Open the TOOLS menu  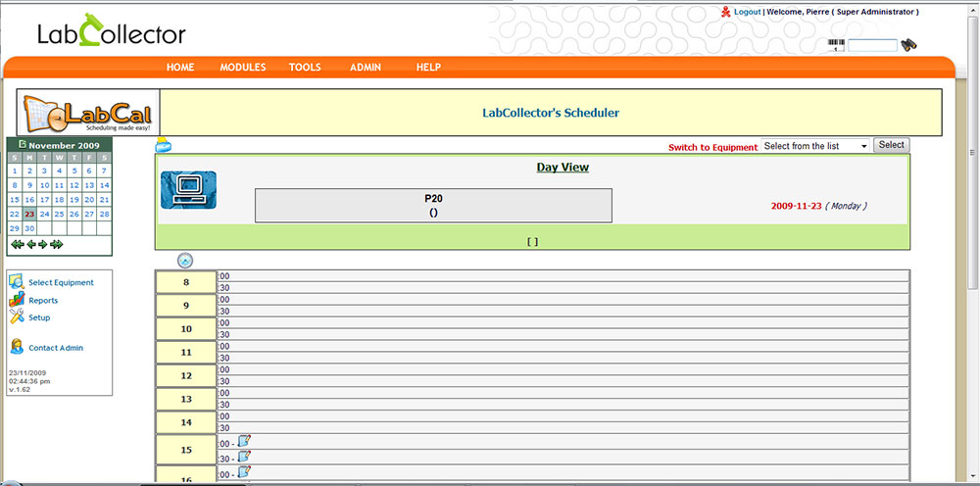pos(305,67)
